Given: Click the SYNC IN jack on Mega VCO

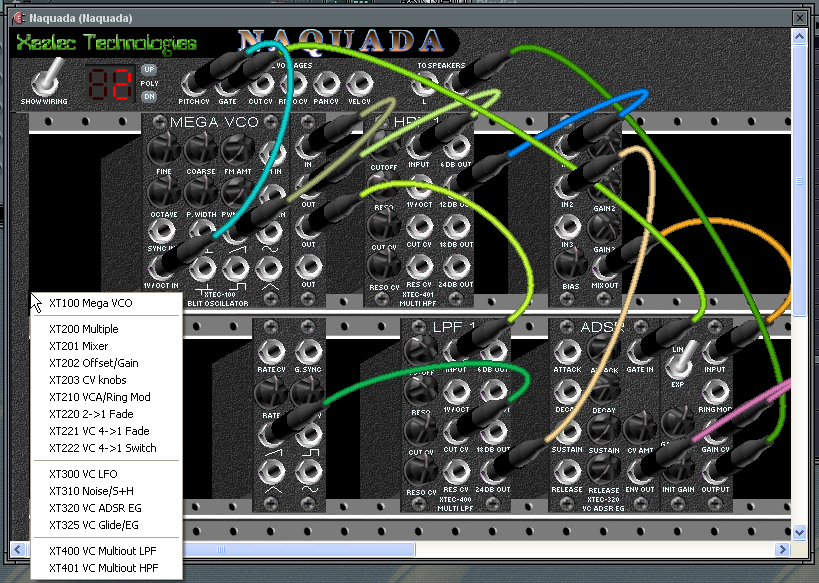Looking at the screenshot, I should point(162,230).
